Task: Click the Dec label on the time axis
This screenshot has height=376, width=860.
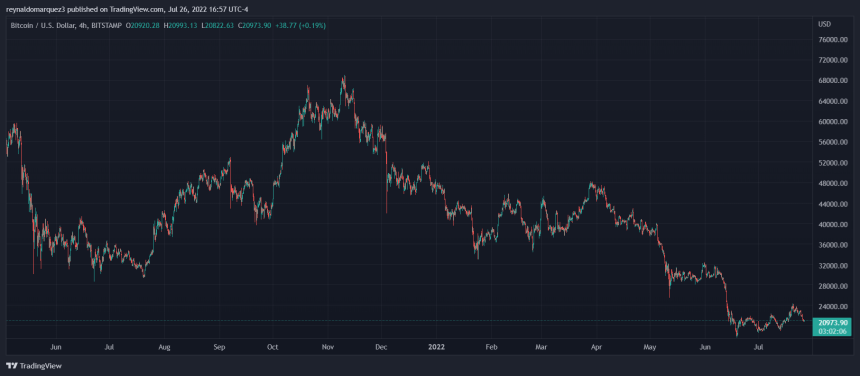Action: [x=382, y=347]
